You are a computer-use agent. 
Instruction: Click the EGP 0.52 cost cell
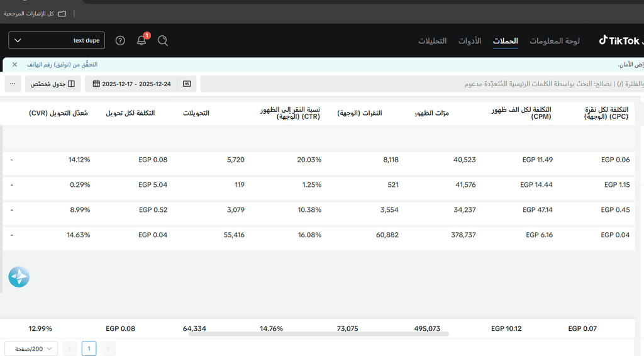[153, 210]
